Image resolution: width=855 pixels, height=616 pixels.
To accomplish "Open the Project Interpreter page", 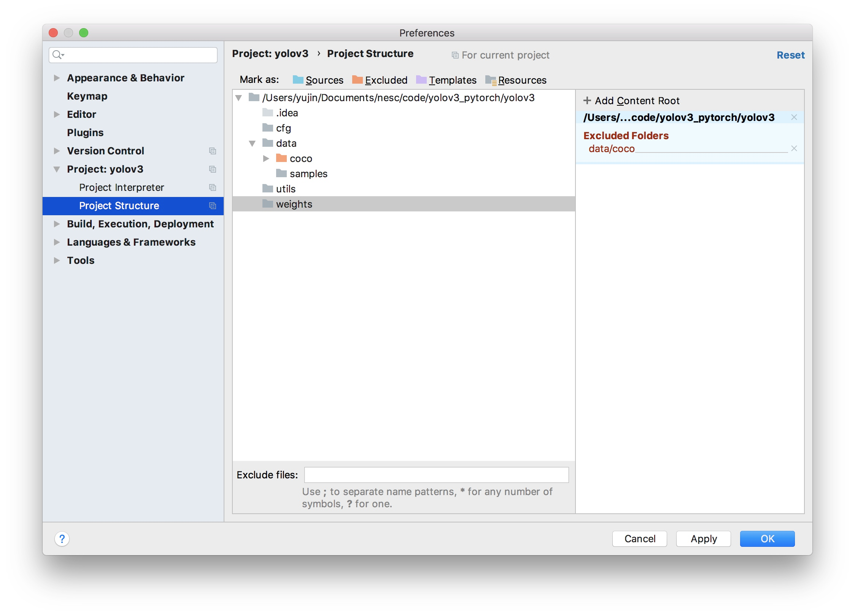I will (x=121, y=187).
